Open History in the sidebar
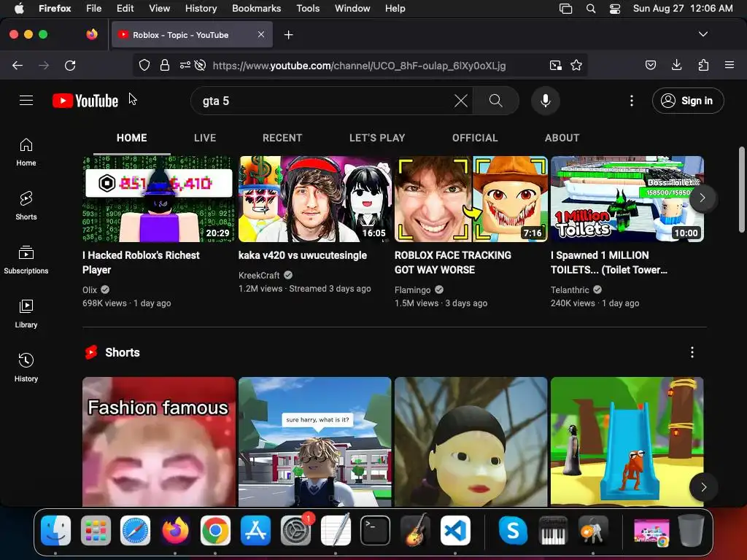Viewport: 747px width, 560px height. (26, 367)
